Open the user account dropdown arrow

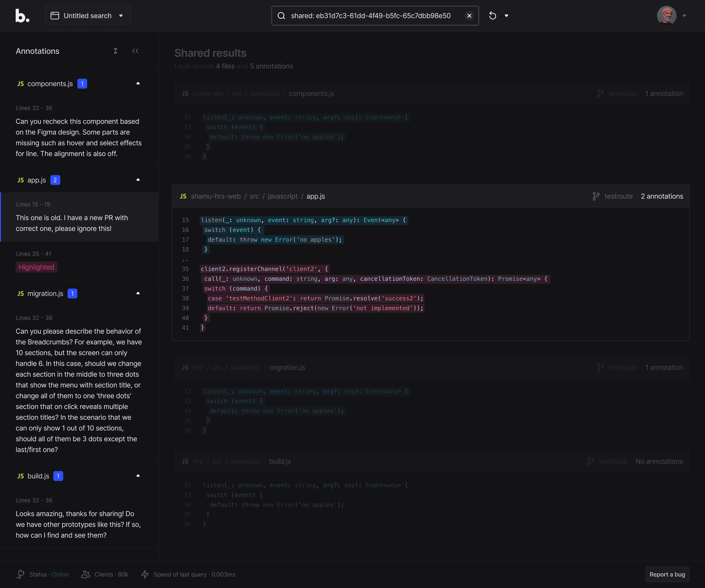click(x=684, y=16)
